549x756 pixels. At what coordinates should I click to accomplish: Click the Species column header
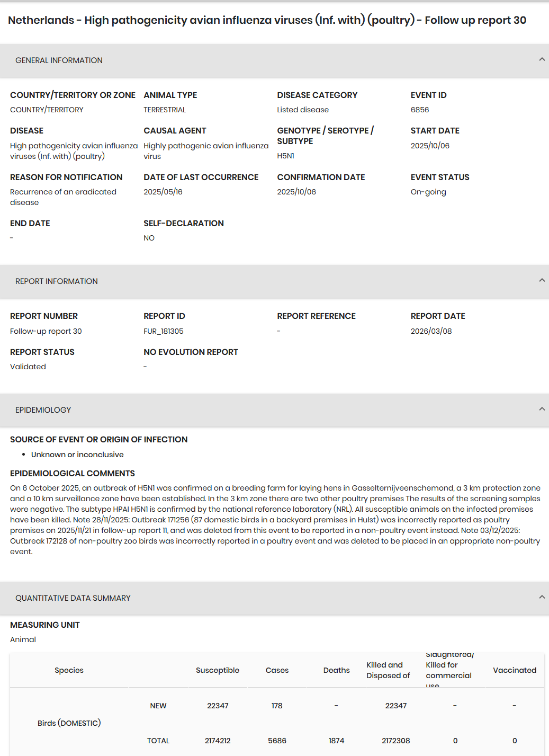click(69, 670)
